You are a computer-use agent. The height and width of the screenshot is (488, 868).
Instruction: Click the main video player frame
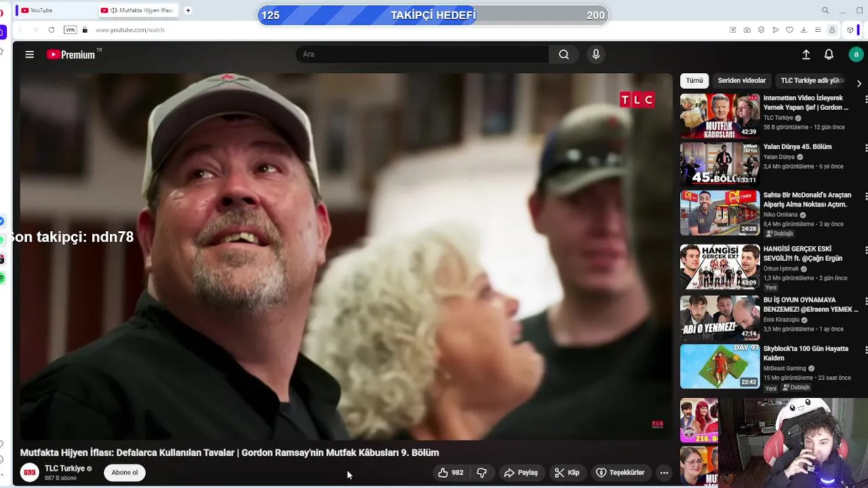346,256
